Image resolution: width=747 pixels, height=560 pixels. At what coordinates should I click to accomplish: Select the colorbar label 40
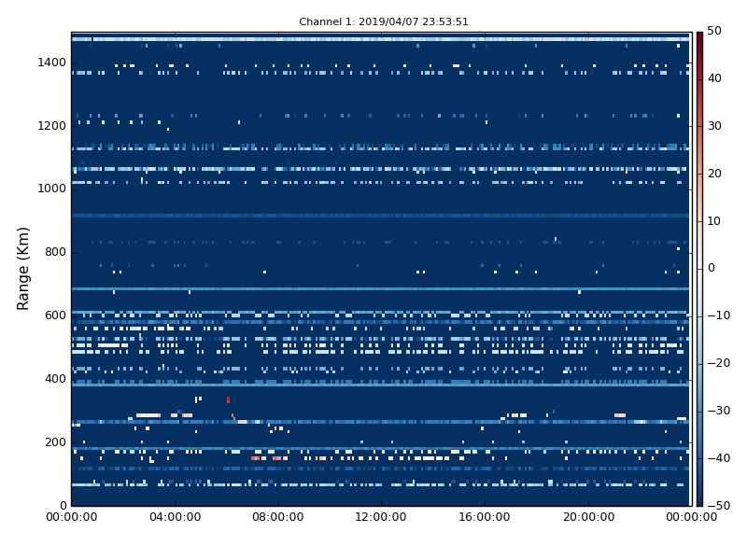(x=714, y=78)
